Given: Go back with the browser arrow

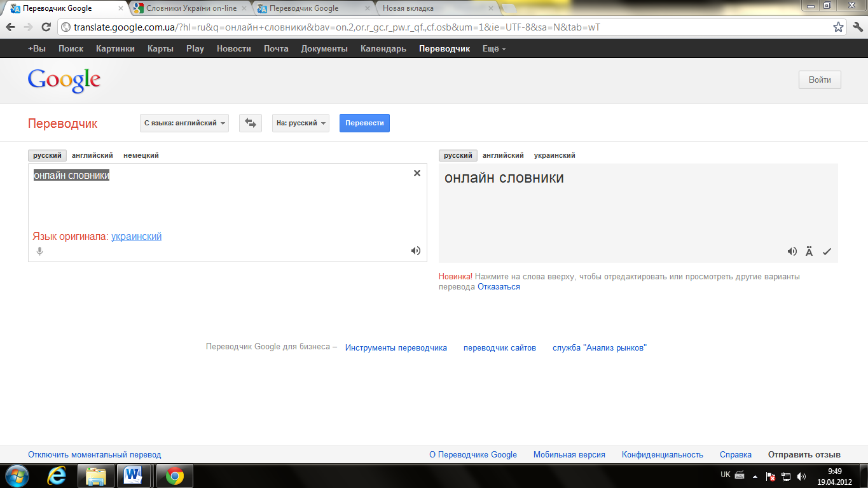Looking at the screenshot, I should (x=11, y=27).
